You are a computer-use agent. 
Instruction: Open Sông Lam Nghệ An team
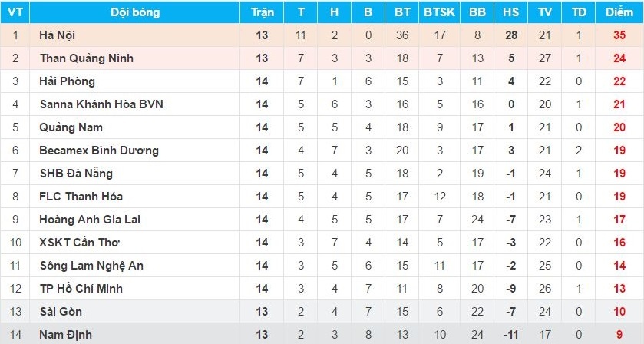(91, 266)
